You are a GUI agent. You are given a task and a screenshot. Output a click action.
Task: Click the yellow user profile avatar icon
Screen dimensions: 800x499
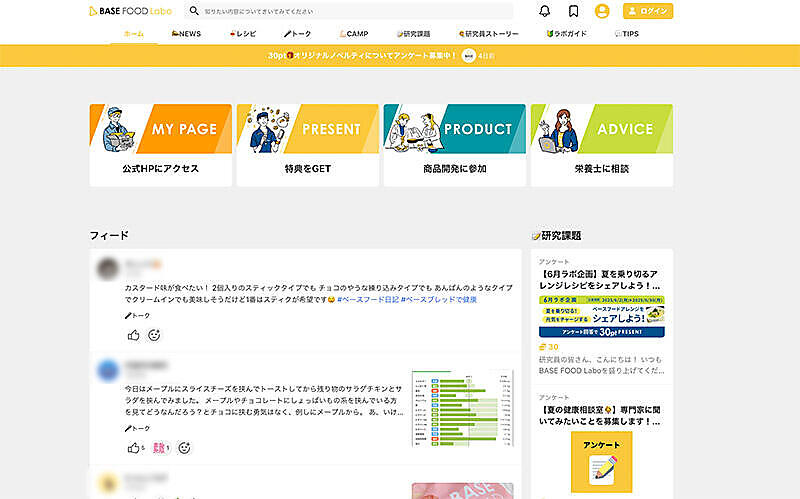point(602,11)
